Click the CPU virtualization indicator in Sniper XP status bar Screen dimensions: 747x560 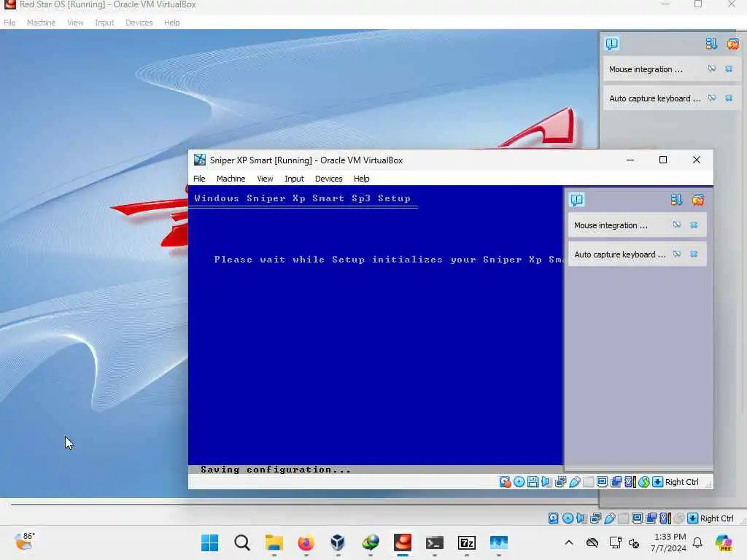(630, 482)
